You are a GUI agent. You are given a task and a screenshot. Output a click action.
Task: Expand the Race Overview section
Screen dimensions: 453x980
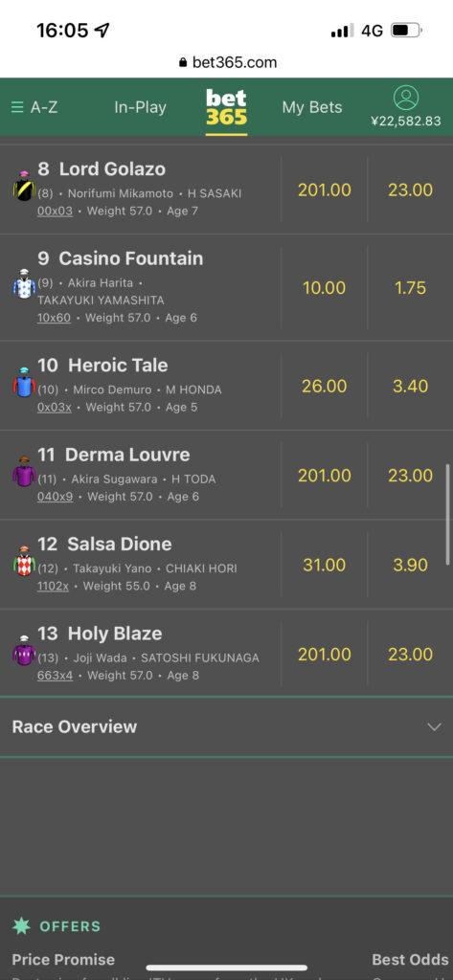pyautogui.click(x=226, y=727)
